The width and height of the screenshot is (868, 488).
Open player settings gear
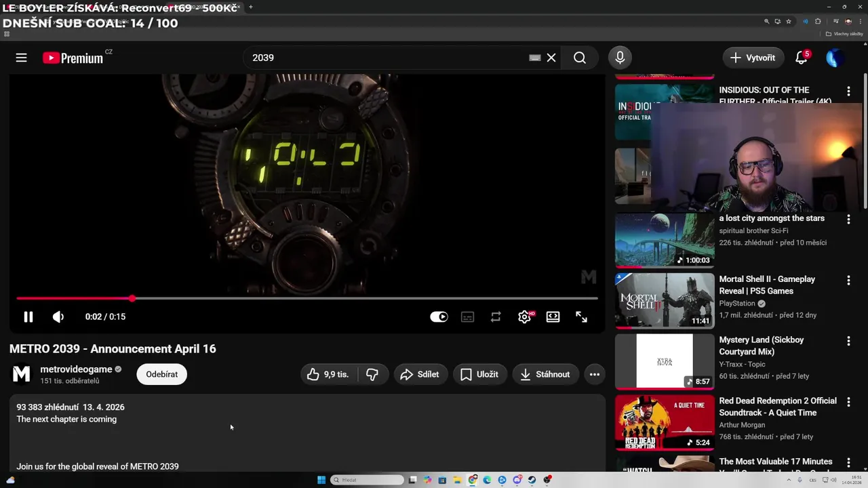[x=525, y=317]
